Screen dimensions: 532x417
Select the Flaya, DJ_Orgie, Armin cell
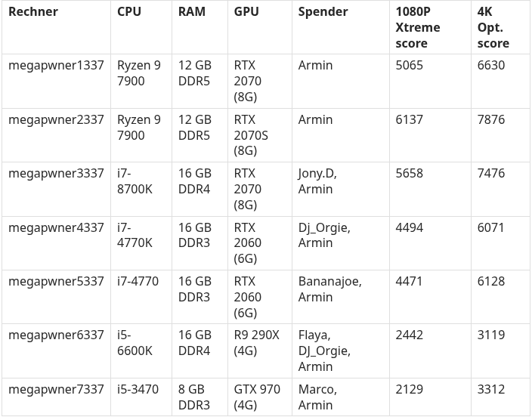pos(323,351)
